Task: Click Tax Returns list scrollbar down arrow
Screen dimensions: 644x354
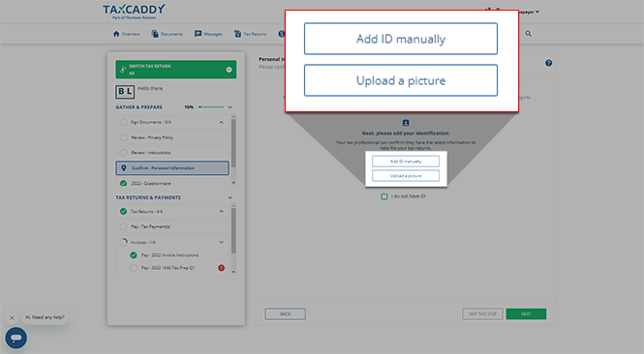Action: click(233, 272)
